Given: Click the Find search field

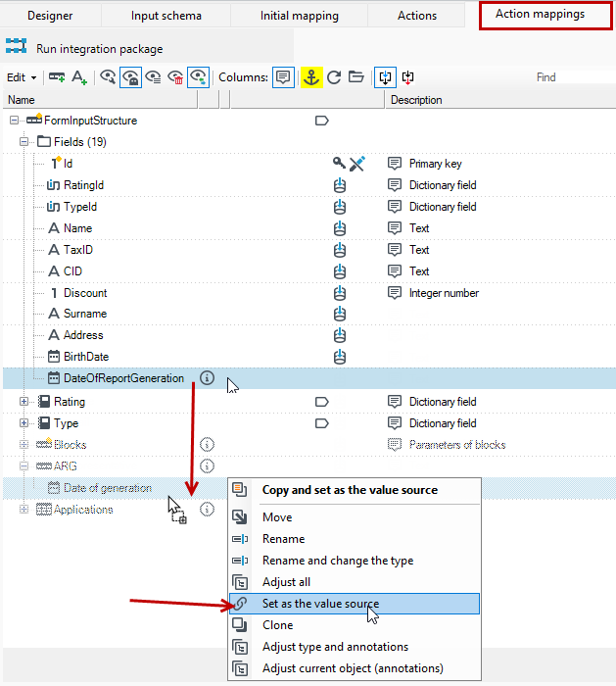Looking at the screenshot, I should coord(573,77).
